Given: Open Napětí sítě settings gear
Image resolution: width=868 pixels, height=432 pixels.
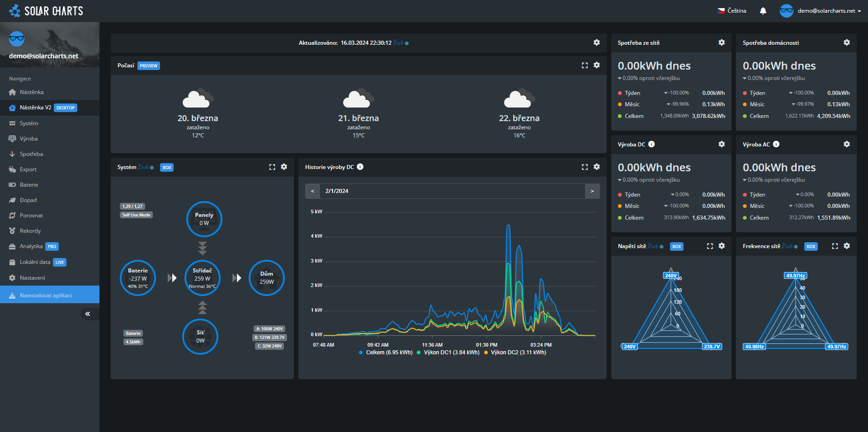Looking at the screenshot, I should coord(722,246).
